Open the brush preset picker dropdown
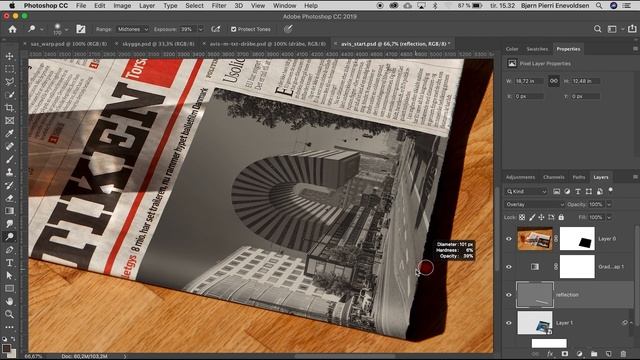The image size is (640, 360). (66, 29)
